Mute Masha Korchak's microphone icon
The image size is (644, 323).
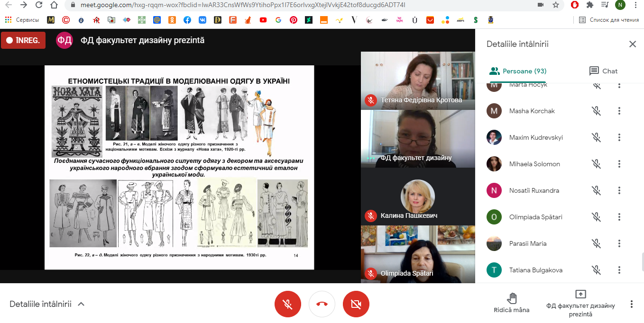click(x=596, y=111)
